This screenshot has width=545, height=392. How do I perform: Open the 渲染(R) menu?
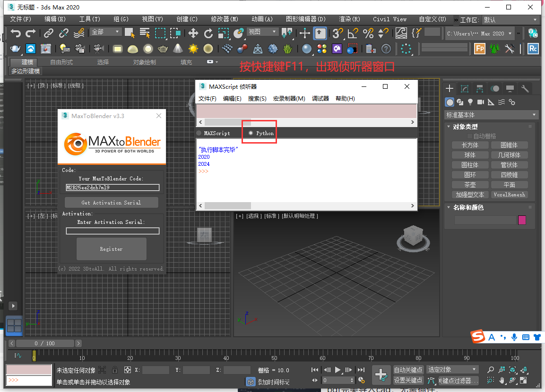349,19
